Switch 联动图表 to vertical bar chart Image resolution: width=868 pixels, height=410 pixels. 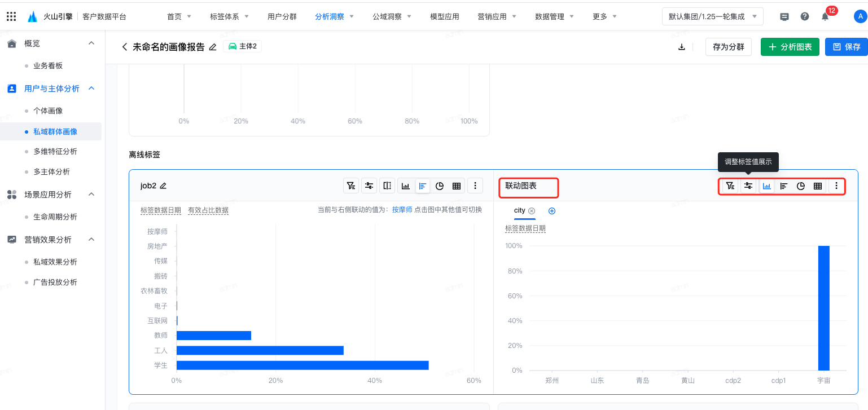coord(767,186)
